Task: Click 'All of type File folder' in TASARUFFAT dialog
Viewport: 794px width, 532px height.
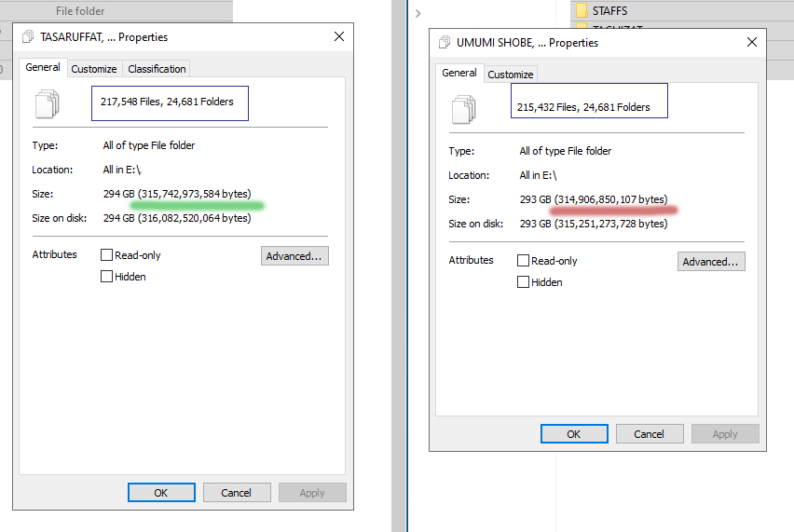Action: pos(149,145)
